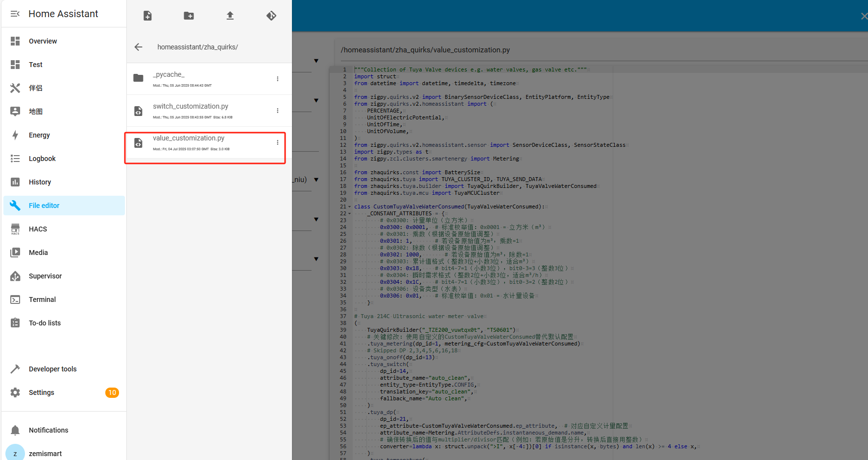Open the zemismart user profile
Screen dimensions: 868x460
point(45,454)
